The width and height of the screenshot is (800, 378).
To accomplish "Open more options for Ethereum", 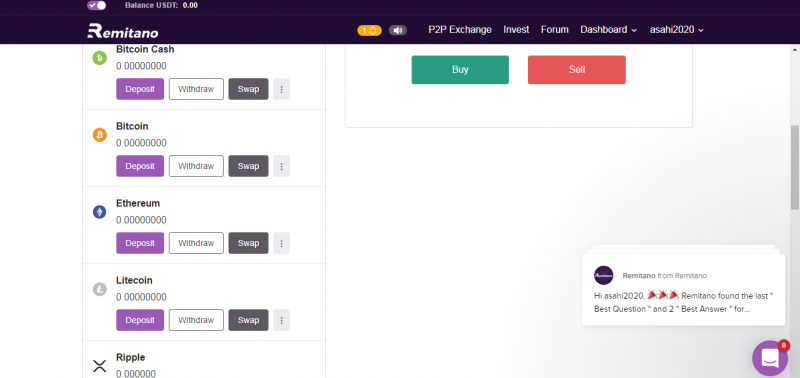I will coord(282,243).
